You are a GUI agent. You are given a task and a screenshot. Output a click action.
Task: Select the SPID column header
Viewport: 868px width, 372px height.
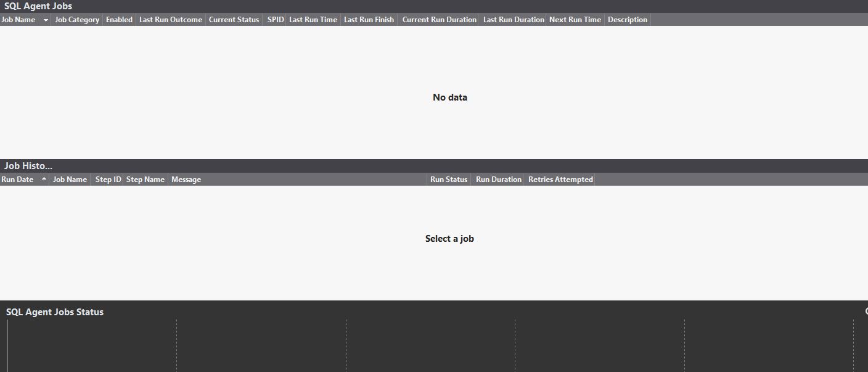276,20
